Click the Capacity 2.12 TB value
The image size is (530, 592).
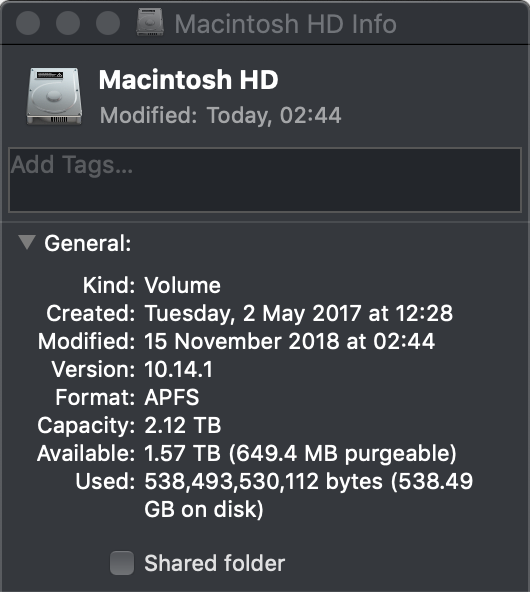[x=183, y=425]
